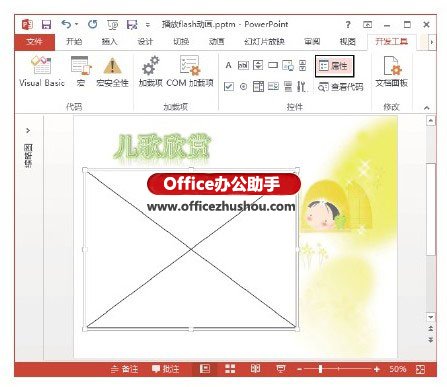Toggle the Notes (备注) pane
Image resolution: width=447 pixels, height=387 pixels.
coord(124,369)
